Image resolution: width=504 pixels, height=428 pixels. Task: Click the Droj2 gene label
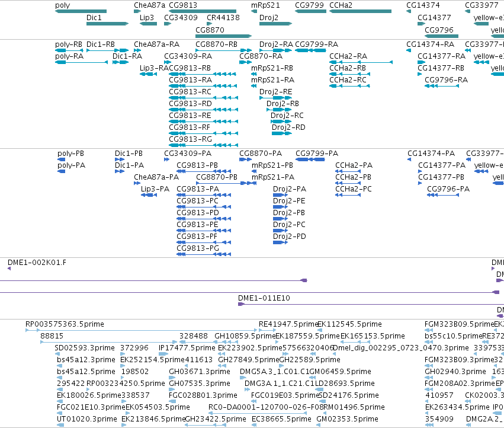tap(269, 18)
